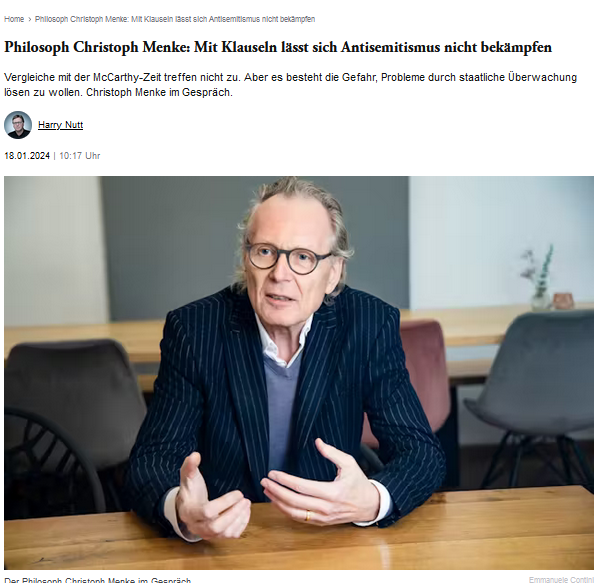
Task: Open the large Christoph Menke article photo
Action: click(299, 373)
